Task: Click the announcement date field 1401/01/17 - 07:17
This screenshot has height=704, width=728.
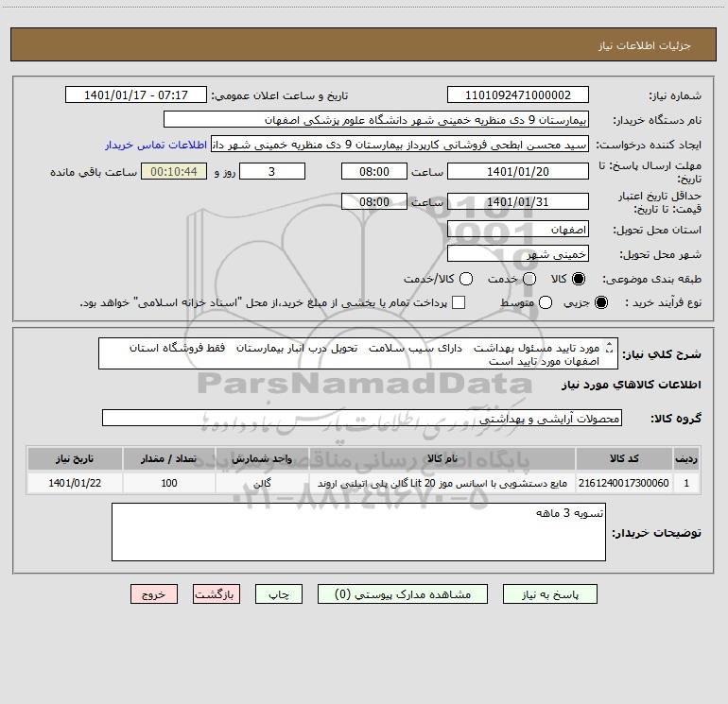Action: pos(136,94)
